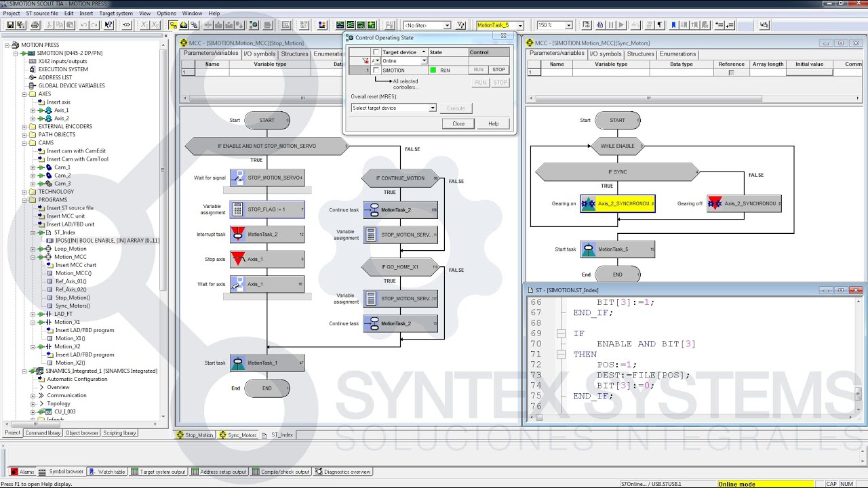Click the first Name cell in Sync_Motors variable table
This screenshot has width=868, height=488.
[557, 73]
